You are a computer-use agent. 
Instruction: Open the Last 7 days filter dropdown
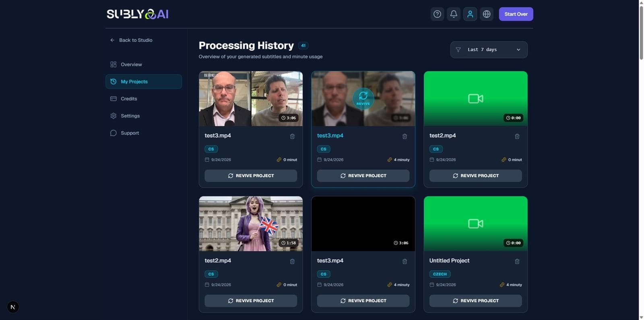click(489, 50)
